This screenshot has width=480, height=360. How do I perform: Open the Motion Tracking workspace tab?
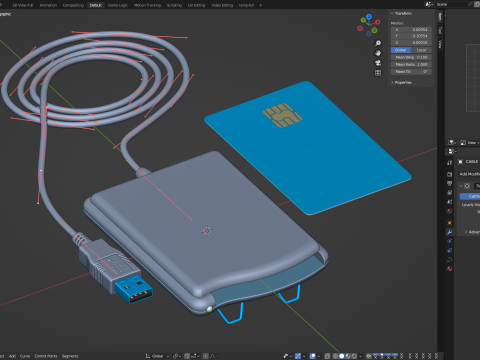point(147,5)
